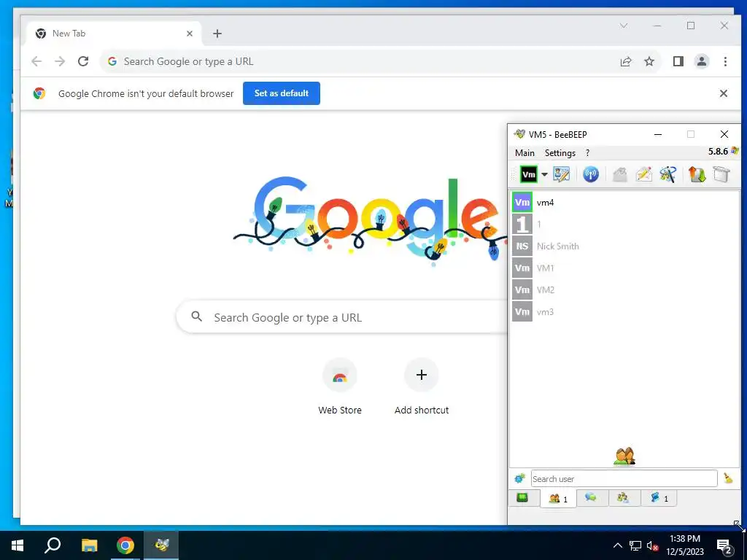Viewport: 747px width, 560px height.
Task: Open Windows taskbar search
Action: (x=53, y=545)
